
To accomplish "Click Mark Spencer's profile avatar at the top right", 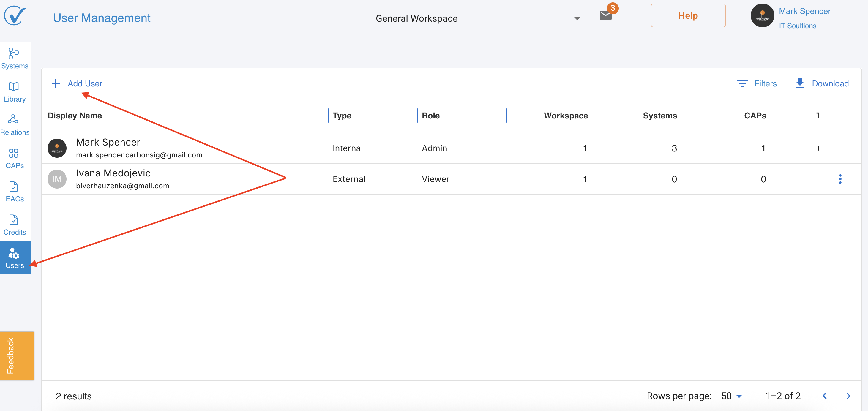I will (762, 15).
